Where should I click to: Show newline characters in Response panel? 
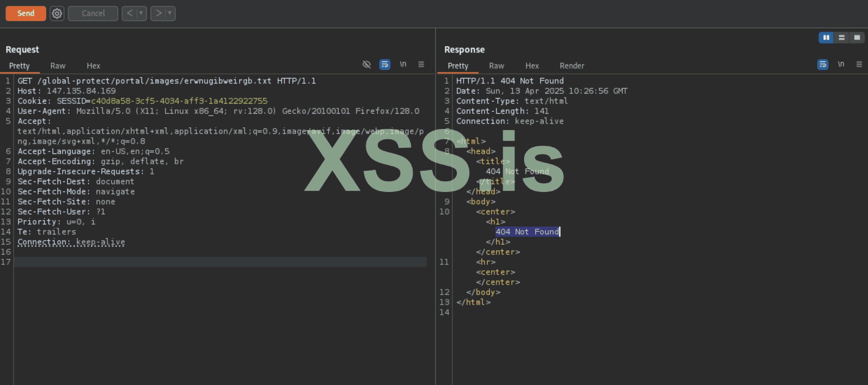841,64
